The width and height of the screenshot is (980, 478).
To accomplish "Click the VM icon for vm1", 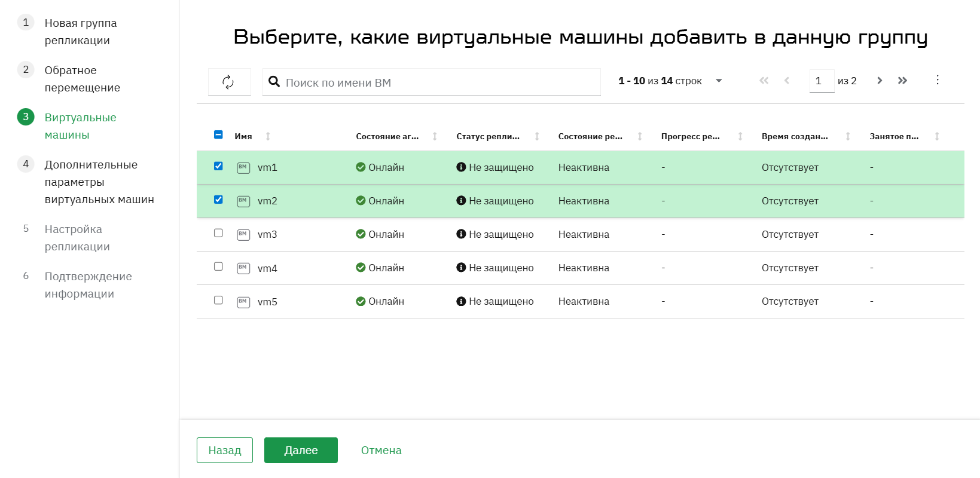I will [243, 168].
